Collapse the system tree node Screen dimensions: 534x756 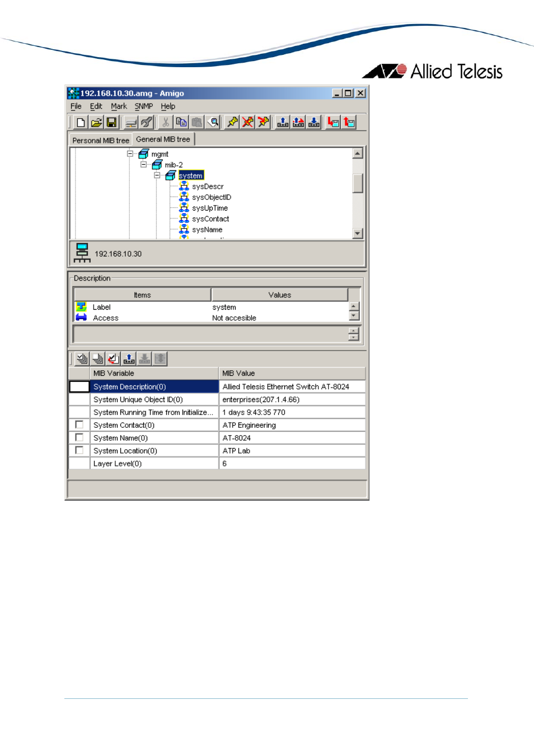coord(157,175)
